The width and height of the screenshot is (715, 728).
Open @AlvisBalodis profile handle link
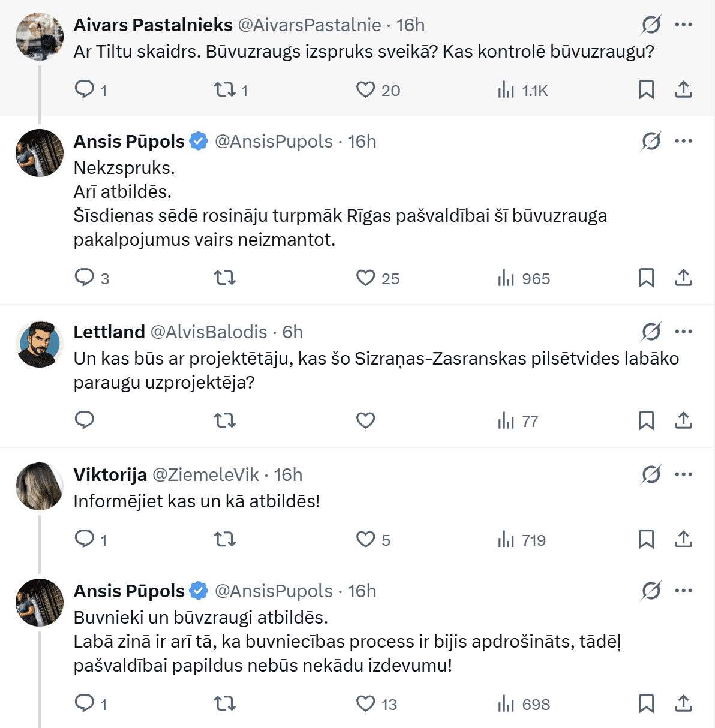208,332
